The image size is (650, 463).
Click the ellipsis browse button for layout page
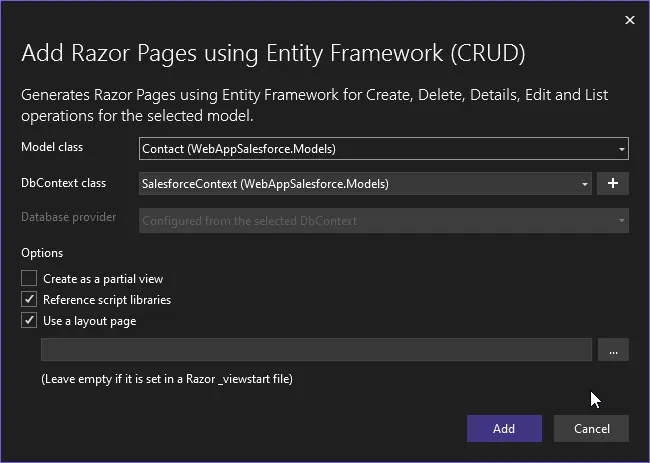click(612, 350)
